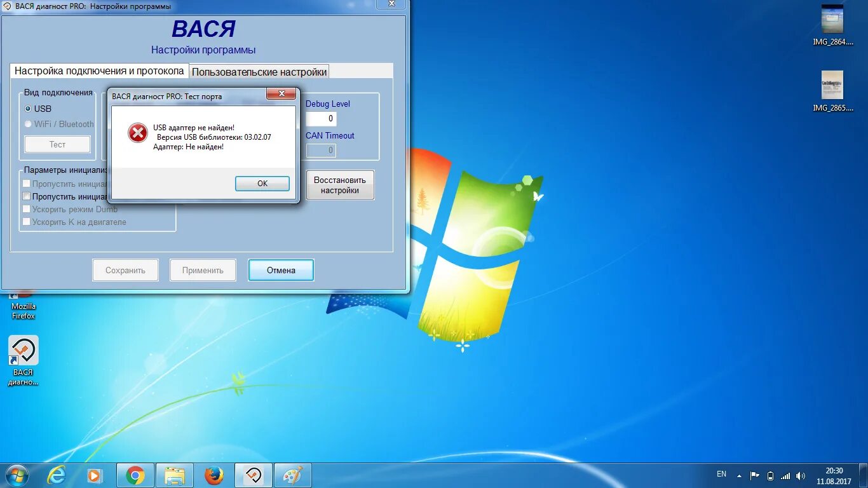Open ВАСЯ диагност desktop shortcut
Screen dimensions: 868x488
[24, 360]
